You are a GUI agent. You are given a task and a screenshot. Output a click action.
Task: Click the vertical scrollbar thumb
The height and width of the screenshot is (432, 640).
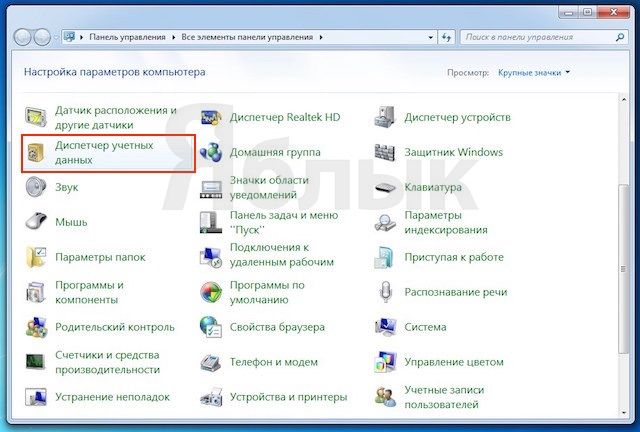coord(624,269)
